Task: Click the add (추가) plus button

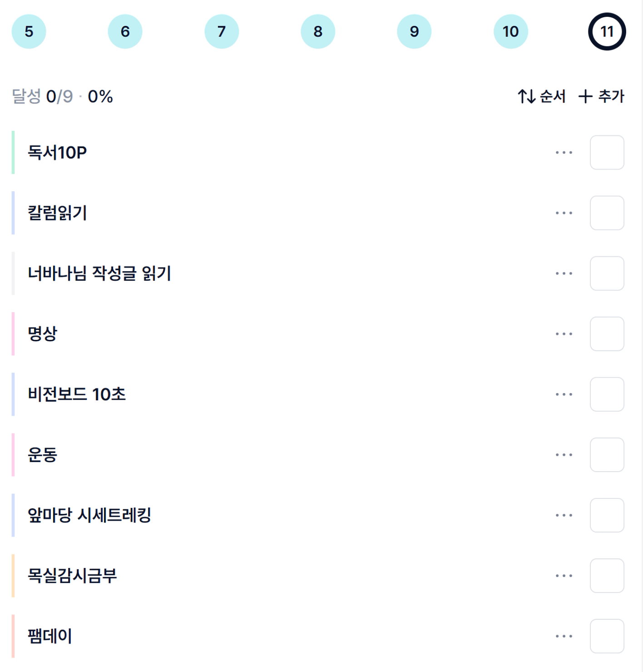Action: (601, 96)
